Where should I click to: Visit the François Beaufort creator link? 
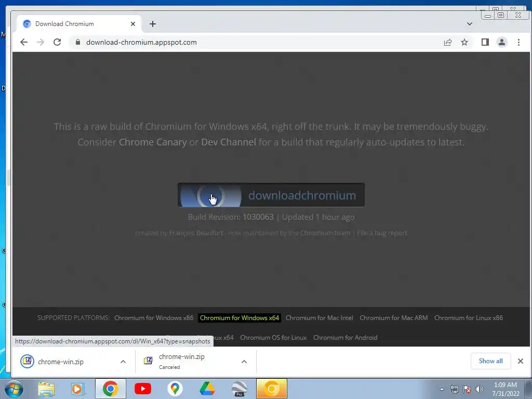(x=196, y=233)
